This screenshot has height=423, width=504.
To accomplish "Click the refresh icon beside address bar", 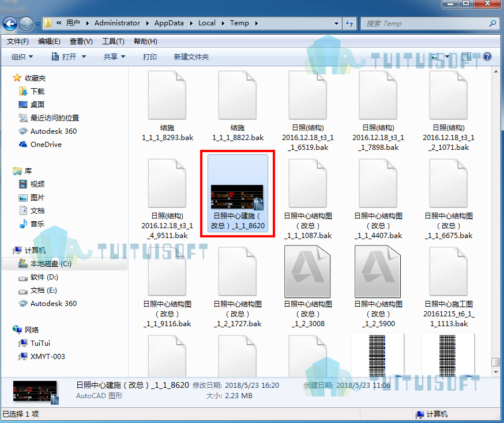I will [349, 24].
